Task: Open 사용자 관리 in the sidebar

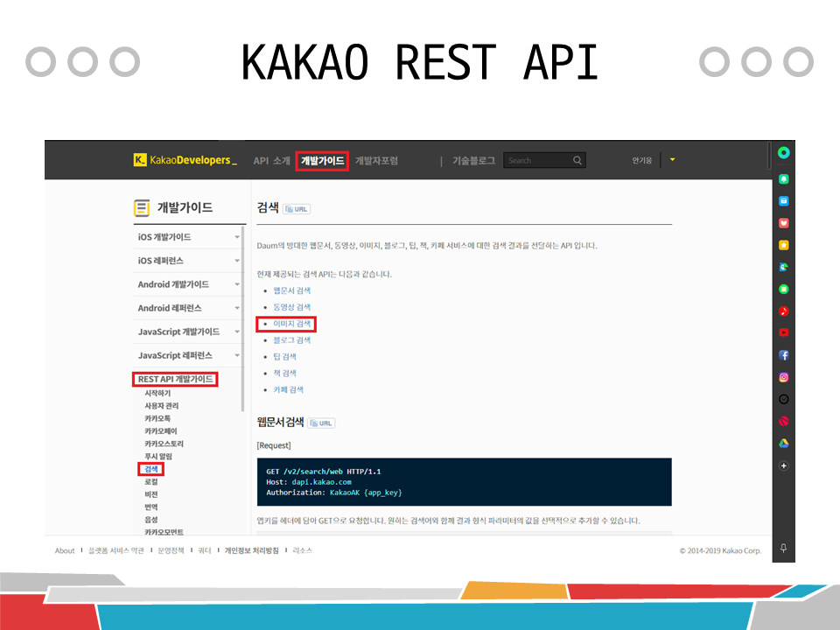Action: (161, 405)
